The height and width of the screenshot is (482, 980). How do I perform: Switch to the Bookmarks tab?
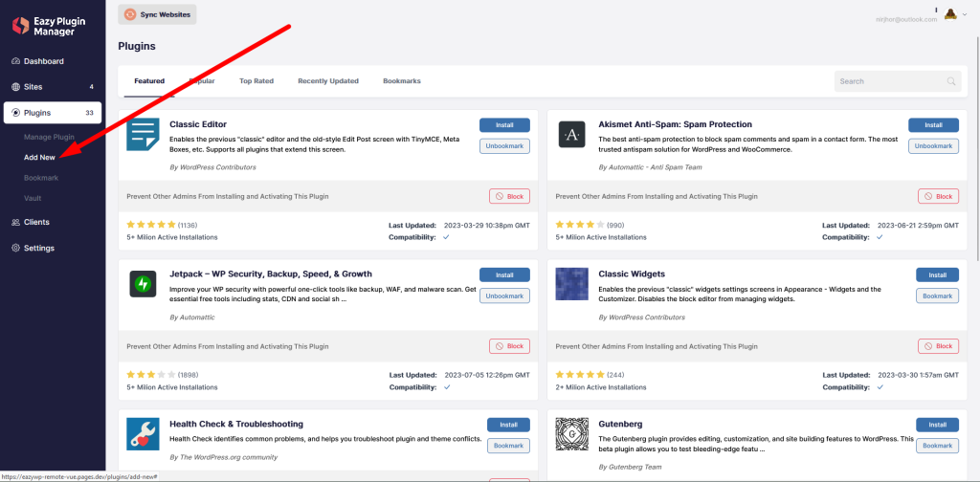402,81
